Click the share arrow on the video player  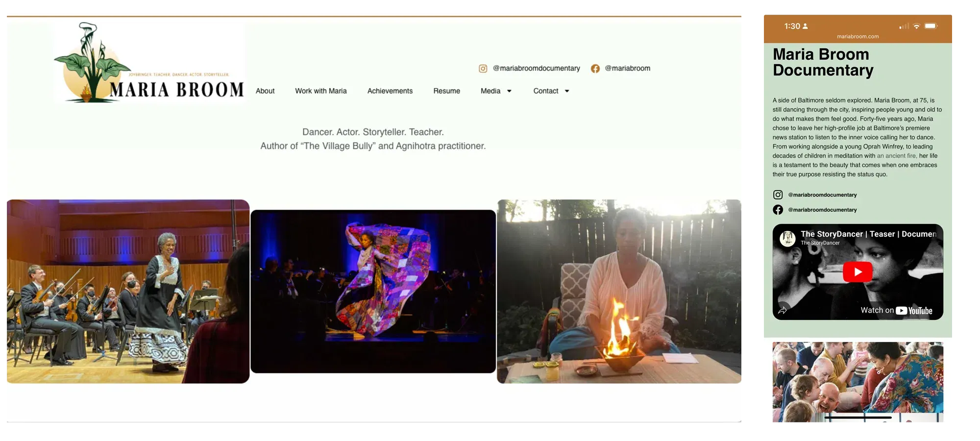(x=784, y=310)
